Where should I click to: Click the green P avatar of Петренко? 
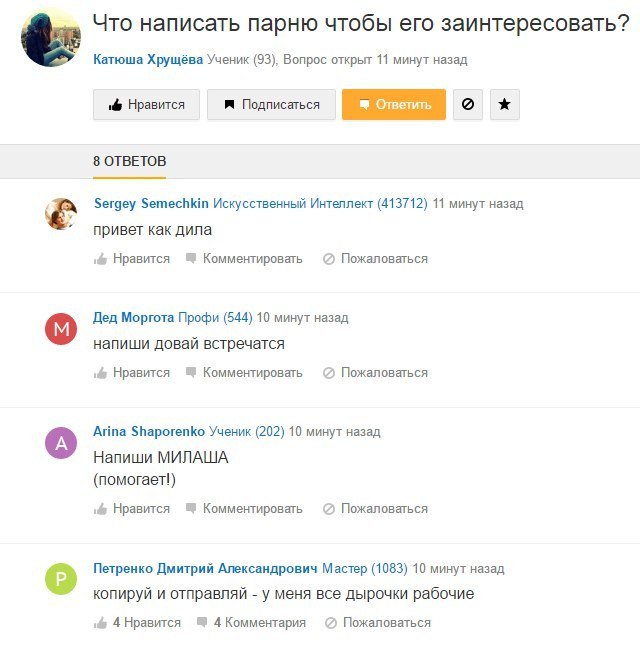tap(61, 579)
